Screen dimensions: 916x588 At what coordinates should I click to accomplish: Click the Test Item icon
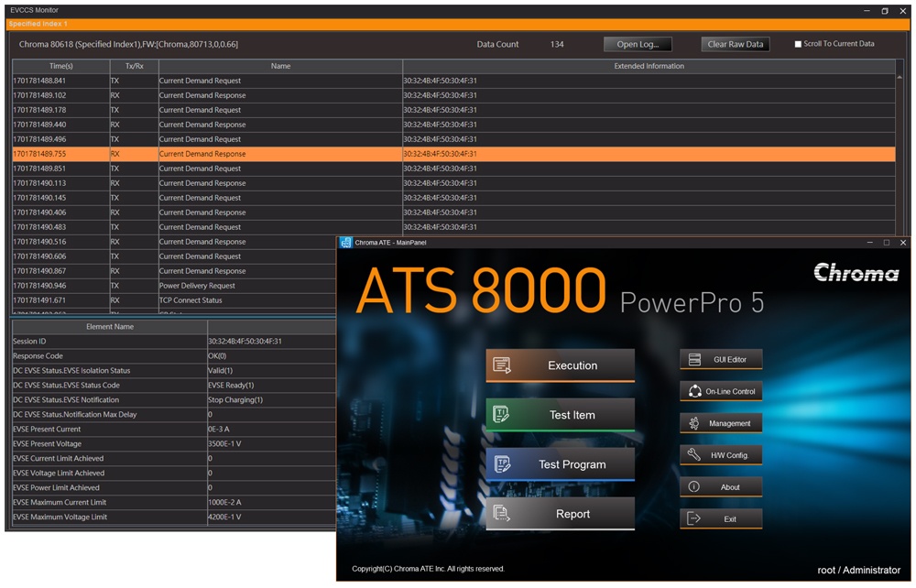click(502, 415)
